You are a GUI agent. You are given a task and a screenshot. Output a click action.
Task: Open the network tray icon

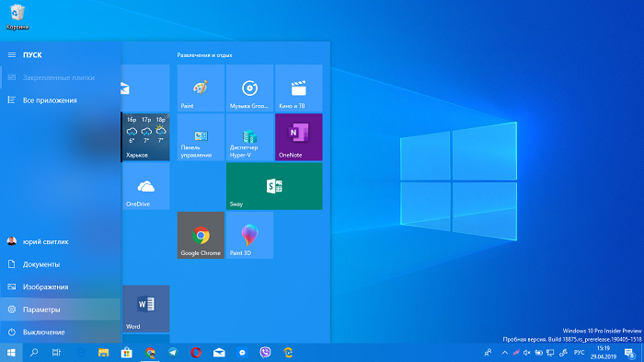tap(550, 353)
